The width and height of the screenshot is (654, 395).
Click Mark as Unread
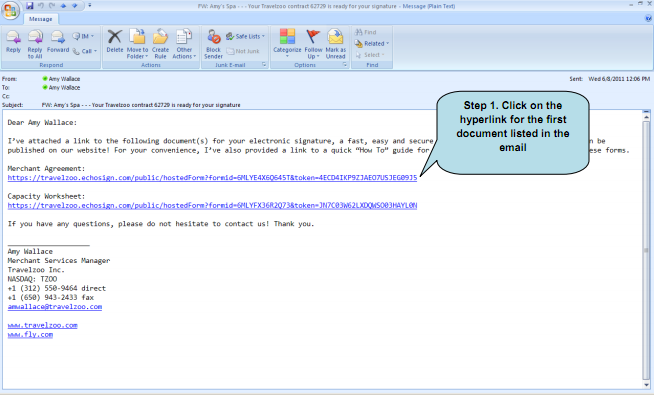click(x=335, y=44)
